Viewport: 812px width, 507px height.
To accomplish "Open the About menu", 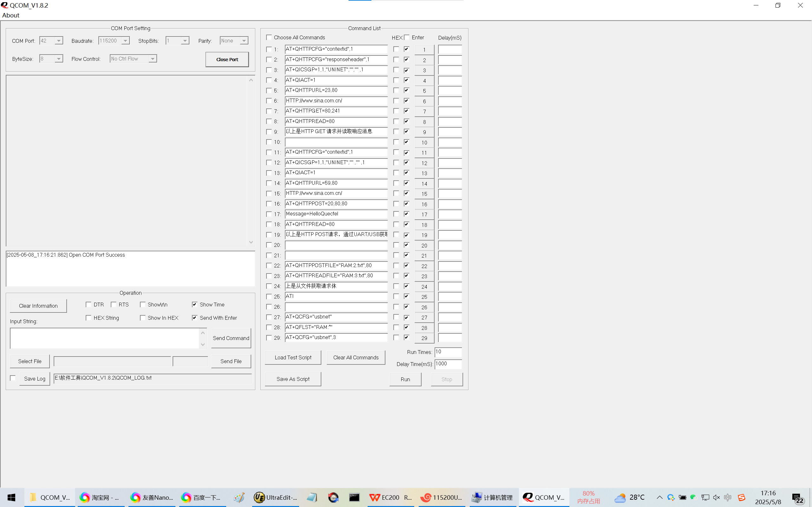I will pos(11,16).
